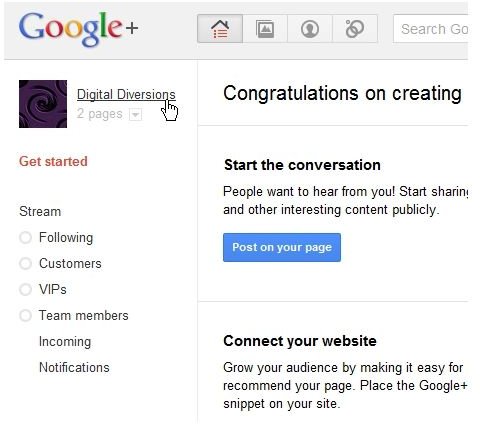Focus the Search Google+ field

coord(431,29)
